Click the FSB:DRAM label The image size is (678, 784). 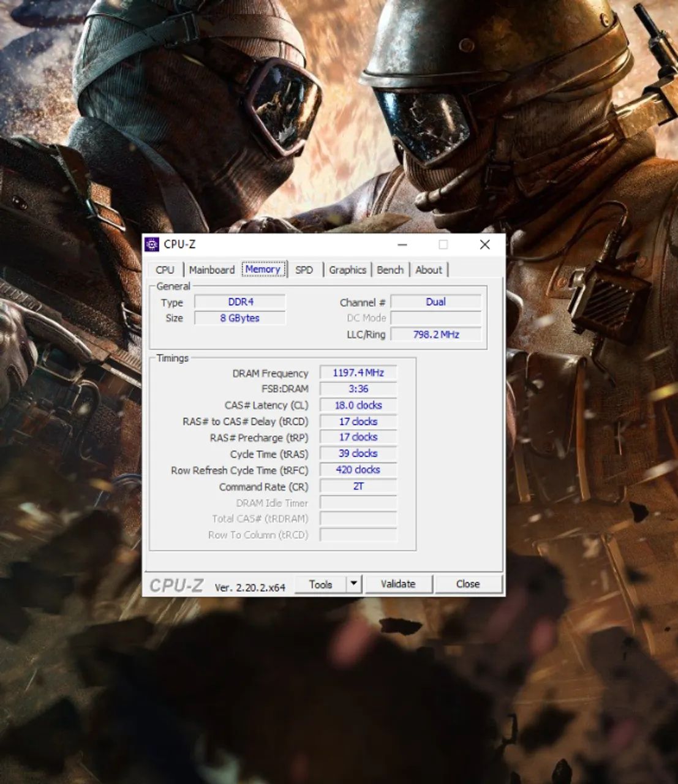click(x=285, y=389)
